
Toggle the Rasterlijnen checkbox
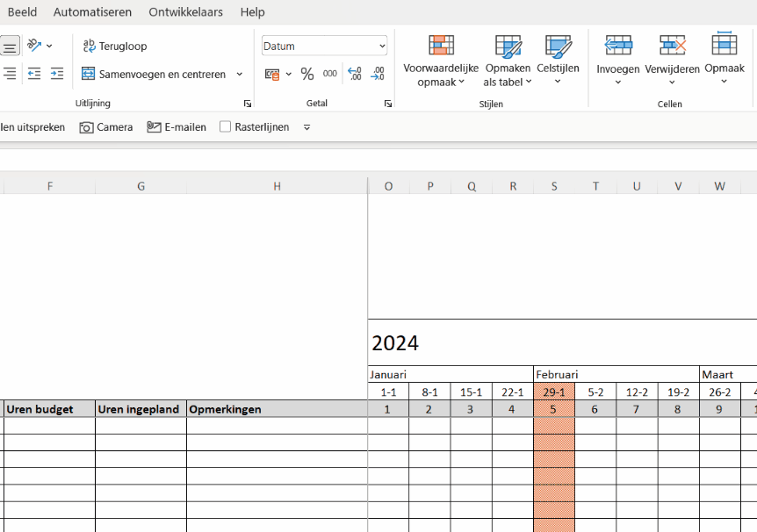tap(225, 126)
